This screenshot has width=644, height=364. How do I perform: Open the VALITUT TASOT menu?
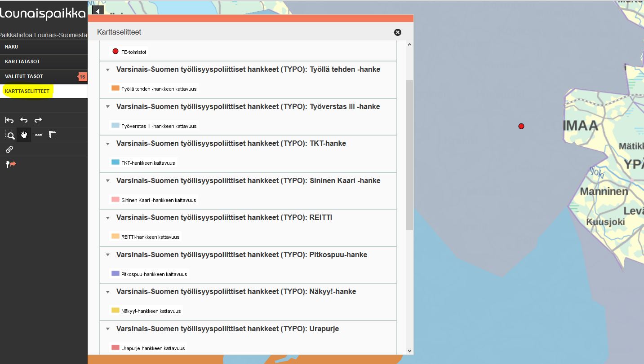pyautogui.click(x=44, y=76)
